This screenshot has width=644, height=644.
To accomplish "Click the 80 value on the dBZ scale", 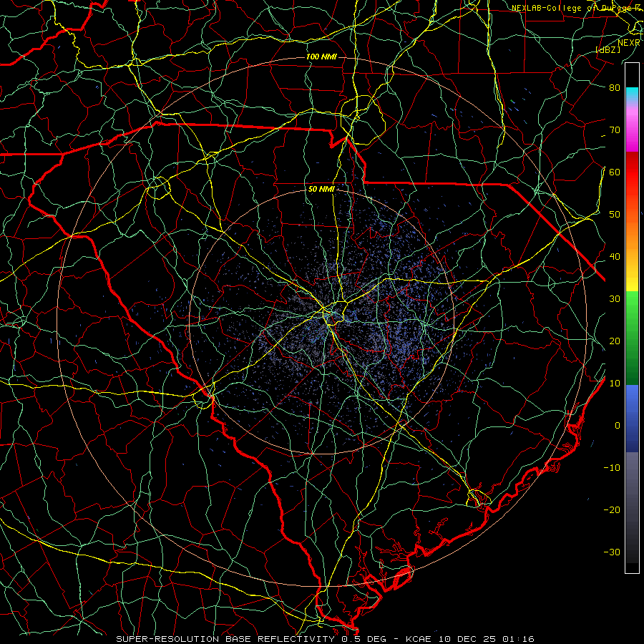I will pyautogui.click(x=615, y=88).
